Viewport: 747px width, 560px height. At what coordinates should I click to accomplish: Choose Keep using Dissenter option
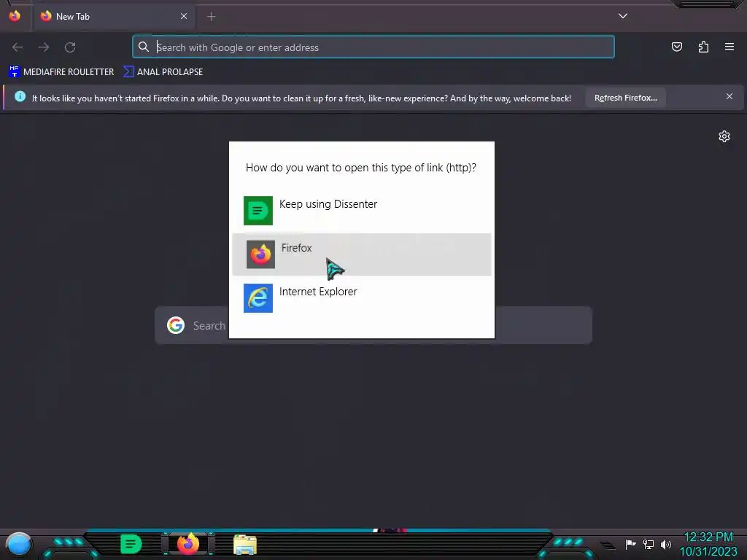tap(361, 211)
